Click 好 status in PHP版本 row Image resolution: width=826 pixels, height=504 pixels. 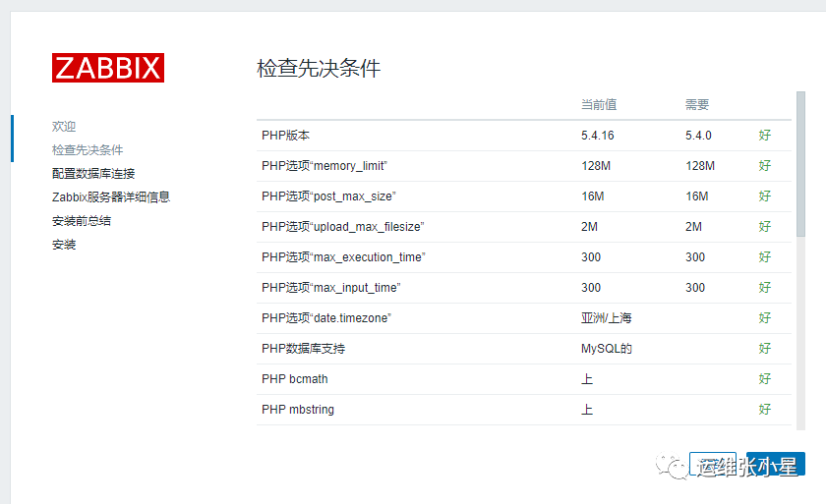click(765, 136)
